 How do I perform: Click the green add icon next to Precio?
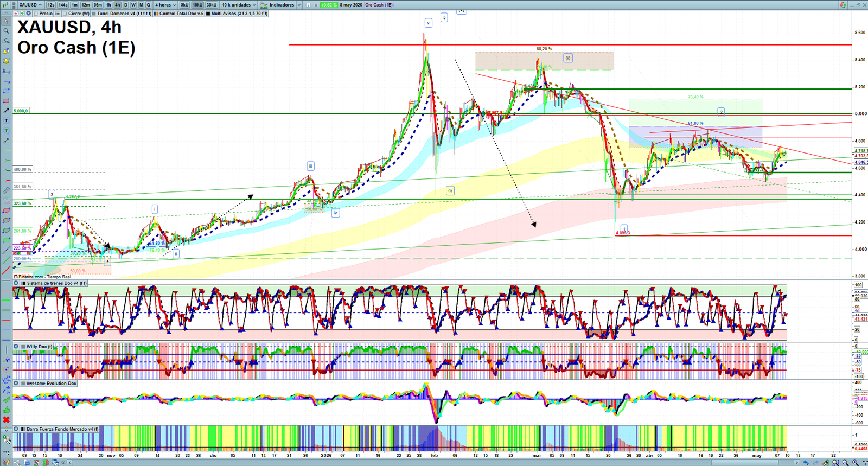(x=22, y=14)
